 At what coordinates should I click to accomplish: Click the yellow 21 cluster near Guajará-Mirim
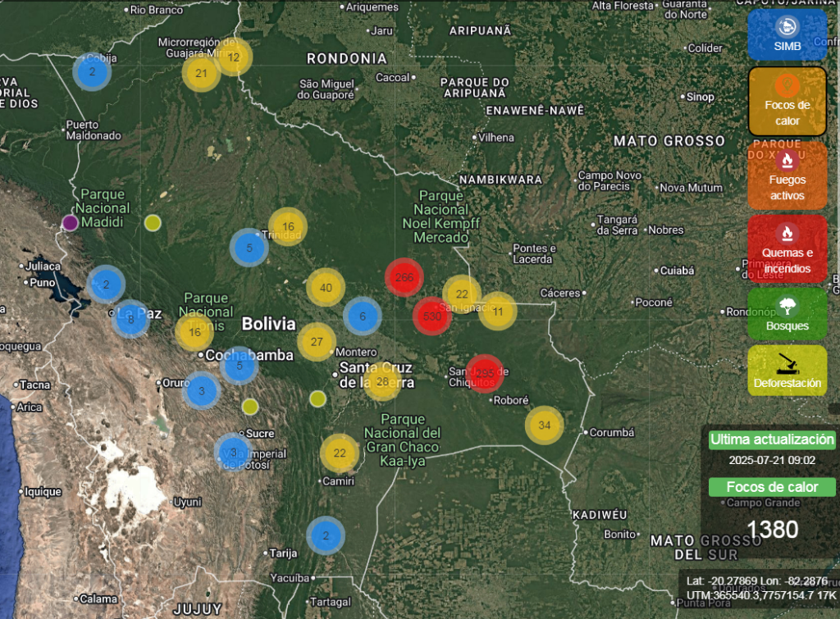click(201, 73)
